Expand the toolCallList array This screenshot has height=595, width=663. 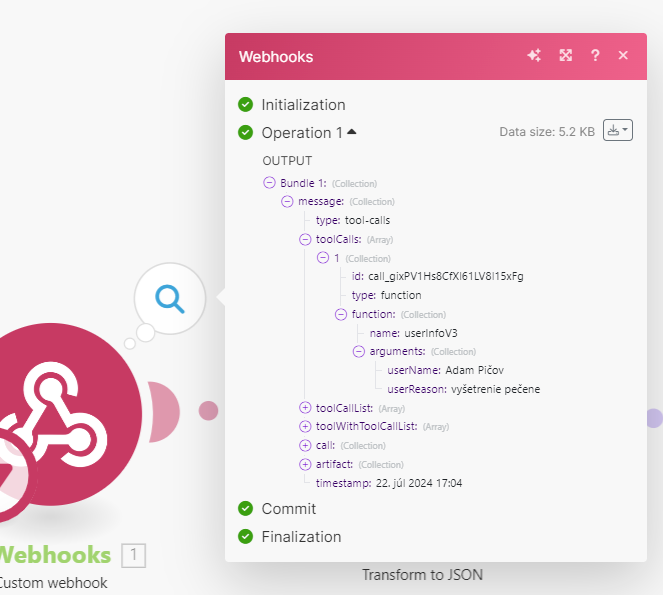[305, 408]
